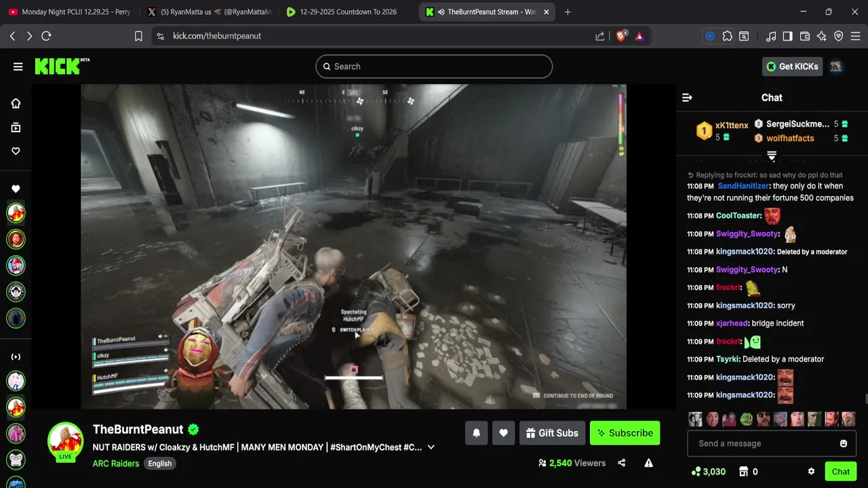
Task: Bookmark this page icon
Action: [x=138, y=36]
